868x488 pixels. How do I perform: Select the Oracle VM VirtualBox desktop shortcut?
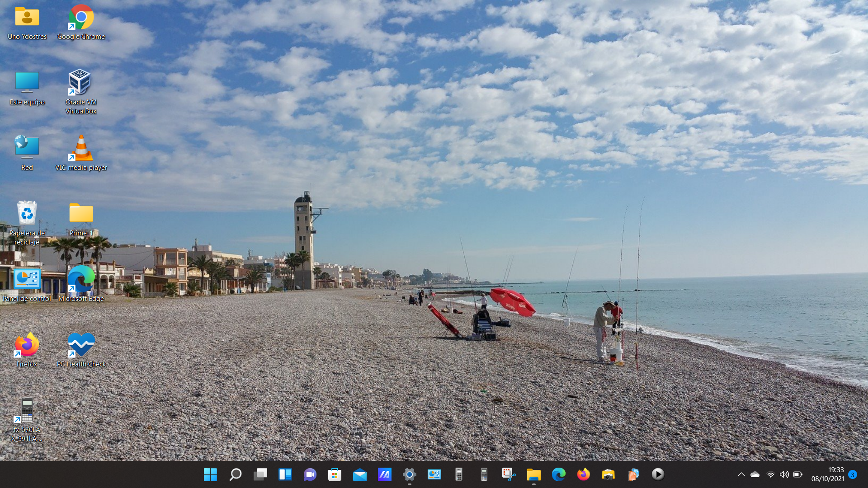click(x=81, y=91)
